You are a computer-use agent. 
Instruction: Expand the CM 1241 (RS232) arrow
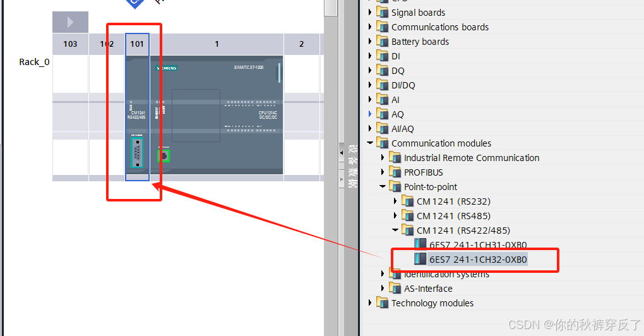coord(395,201)
